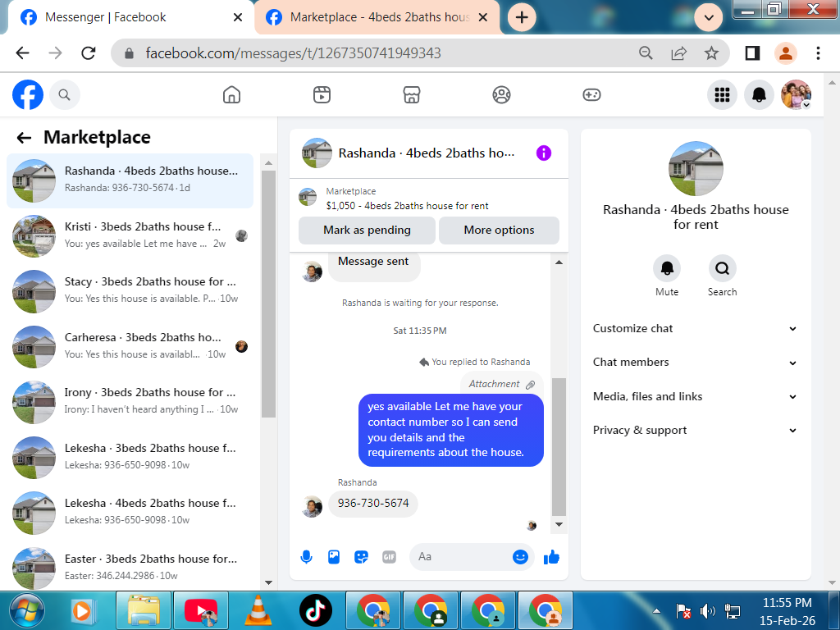Open the Gaming controller icon

coord(591,95)
